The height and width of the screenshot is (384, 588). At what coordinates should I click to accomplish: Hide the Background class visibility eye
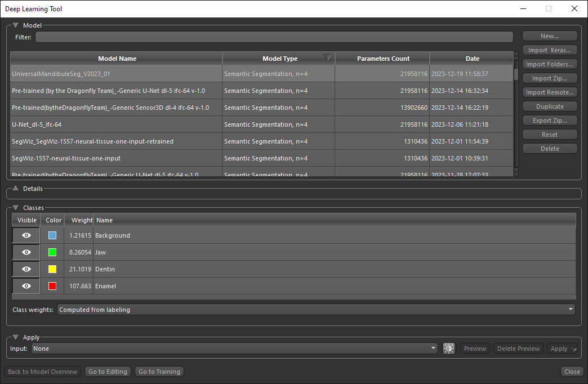(26, 235)
